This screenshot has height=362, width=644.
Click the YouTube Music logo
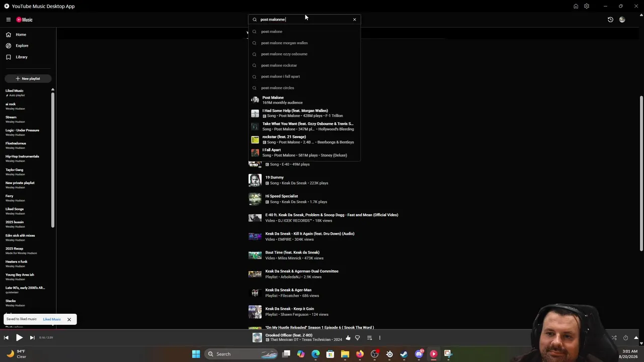pyautogui.click(x=24, y=20)
